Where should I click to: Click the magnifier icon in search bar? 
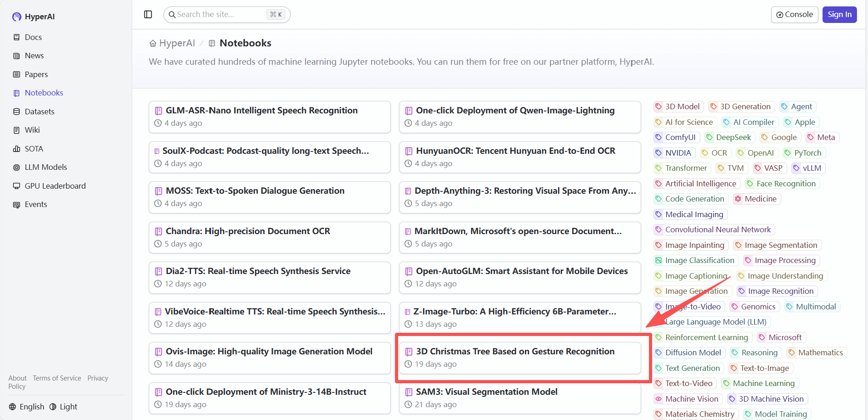coord(172,15)
